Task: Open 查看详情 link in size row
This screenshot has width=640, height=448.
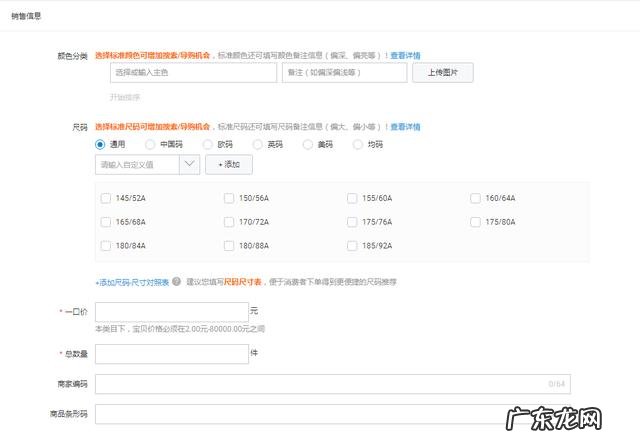Action: pyautogui.click(x=405, y=127)
